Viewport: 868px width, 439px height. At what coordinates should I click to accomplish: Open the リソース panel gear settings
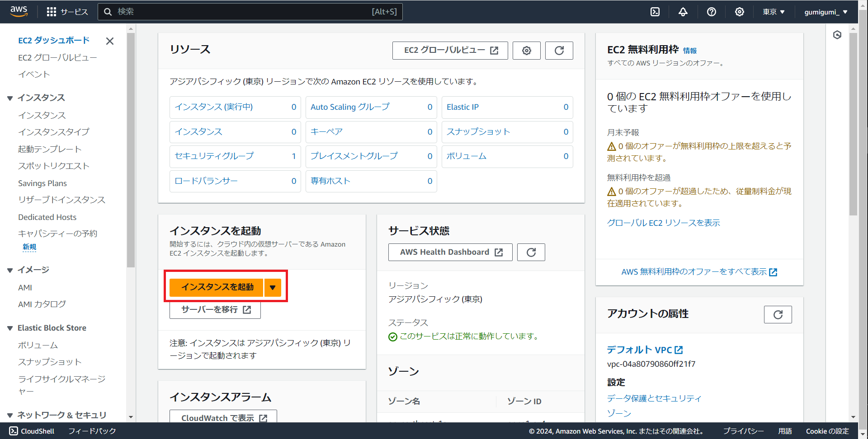pyautogui.click(x=526, y=50)
